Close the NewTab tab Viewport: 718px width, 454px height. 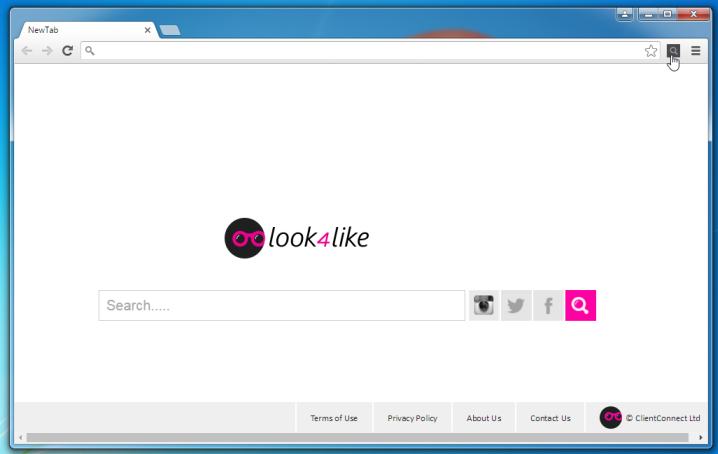coord(147,30)
